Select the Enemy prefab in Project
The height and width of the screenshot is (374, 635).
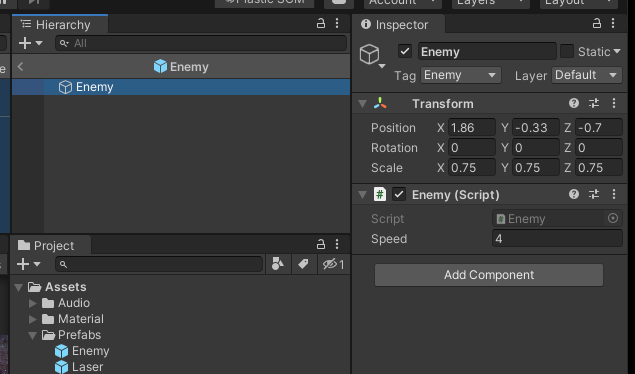click(82, 351)
